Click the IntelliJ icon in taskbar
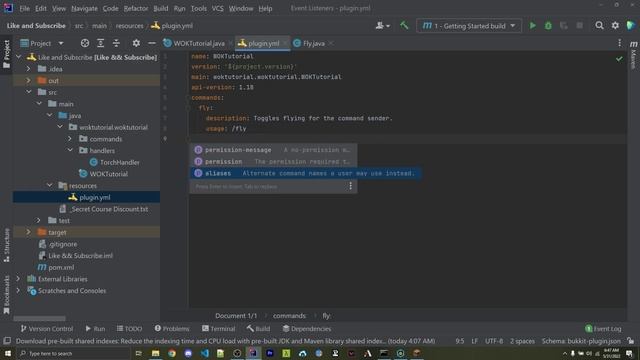The width and height of the screenshot is (640, 360). (253, 353)
